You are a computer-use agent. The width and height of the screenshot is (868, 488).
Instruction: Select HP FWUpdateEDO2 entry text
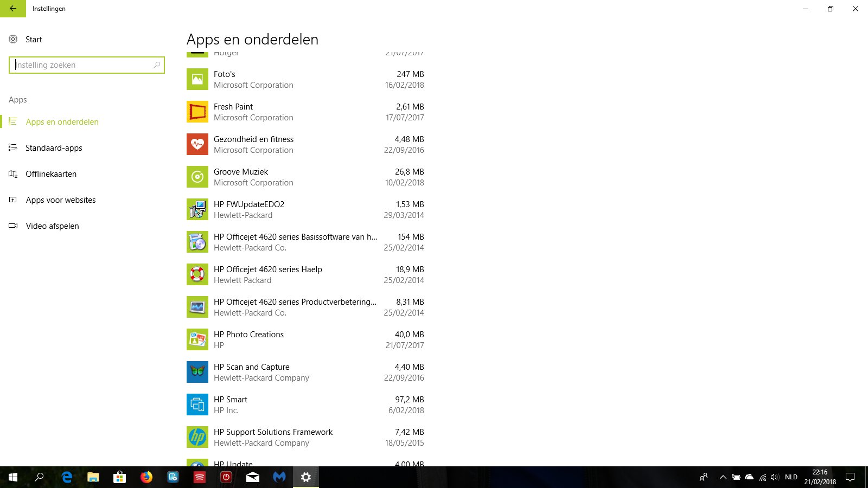pos(249,204)
